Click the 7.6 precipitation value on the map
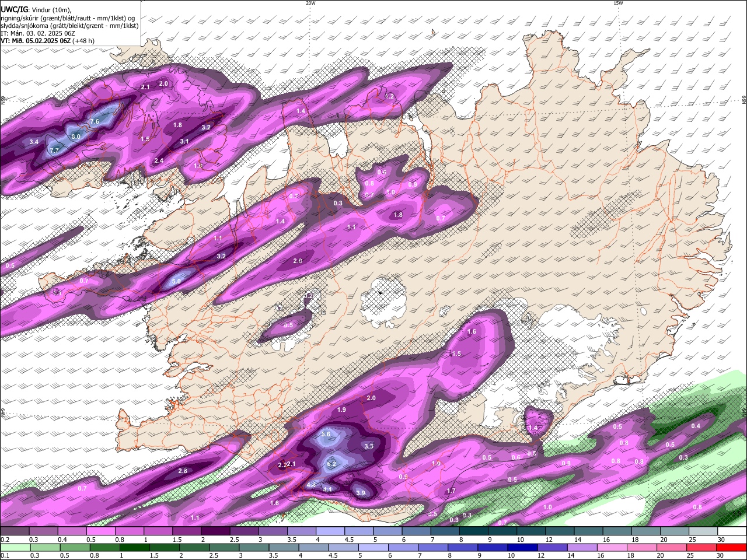Image resolution: width=747 pixels, height=560 pixels. click(95, 121)
